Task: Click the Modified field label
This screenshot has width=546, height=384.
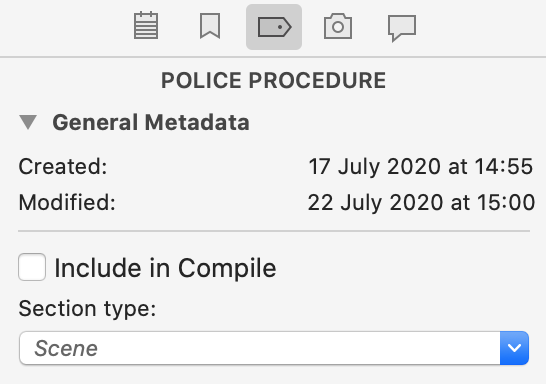Action: pos(67,202)
